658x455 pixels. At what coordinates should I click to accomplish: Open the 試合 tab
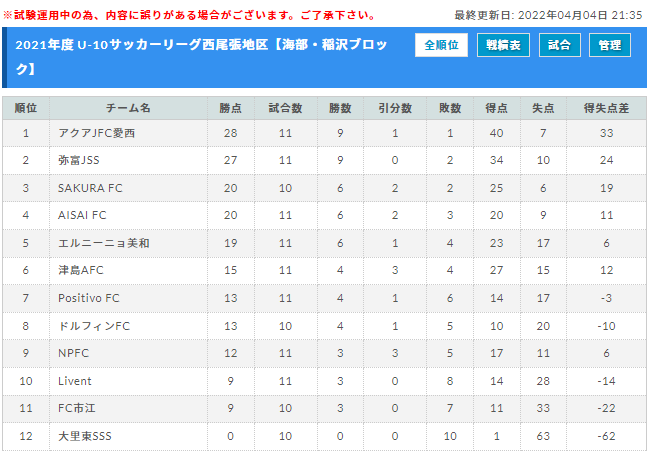(559, 45)
